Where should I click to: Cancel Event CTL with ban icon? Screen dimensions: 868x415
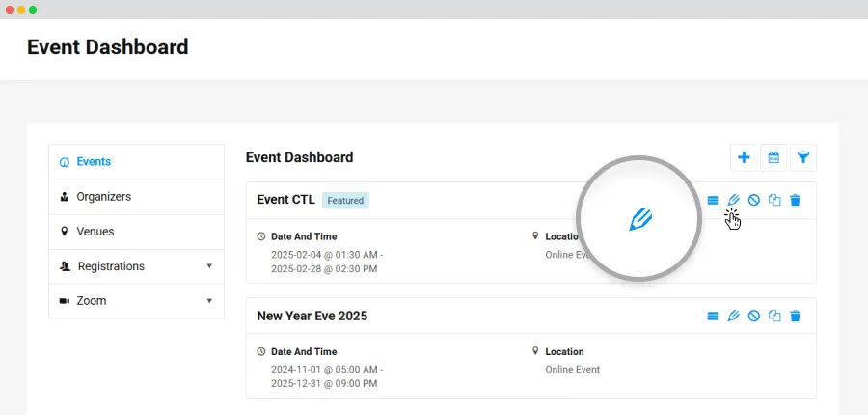pos(754,200)
